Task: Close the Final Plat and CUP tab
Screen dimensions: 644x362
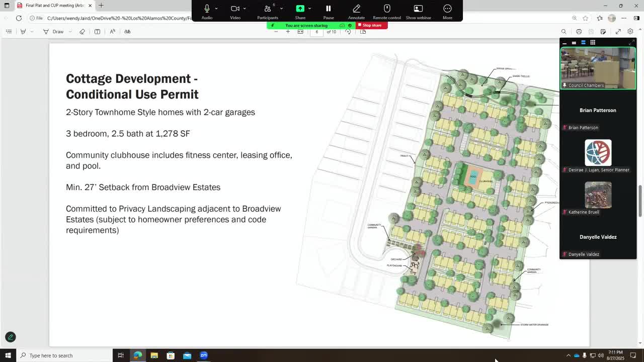Action: click(90, 6)
